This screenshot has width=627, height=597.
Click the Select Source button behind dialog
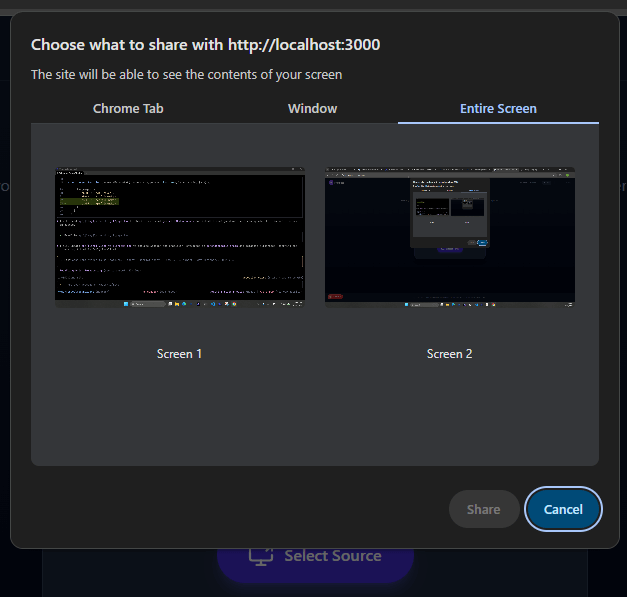pyautogui.click(x=315, y=564)
